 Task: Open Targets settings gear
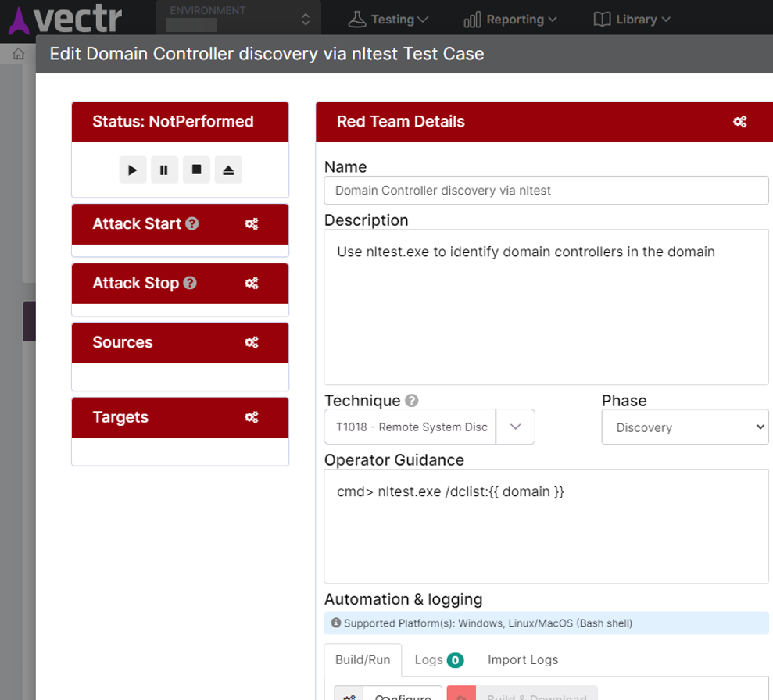pos(252,417)
